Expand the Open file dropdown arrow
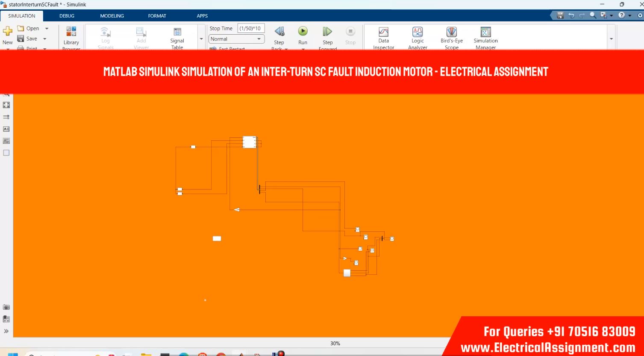This screenshot has height=356, width=644. click(x=47, y=29)
